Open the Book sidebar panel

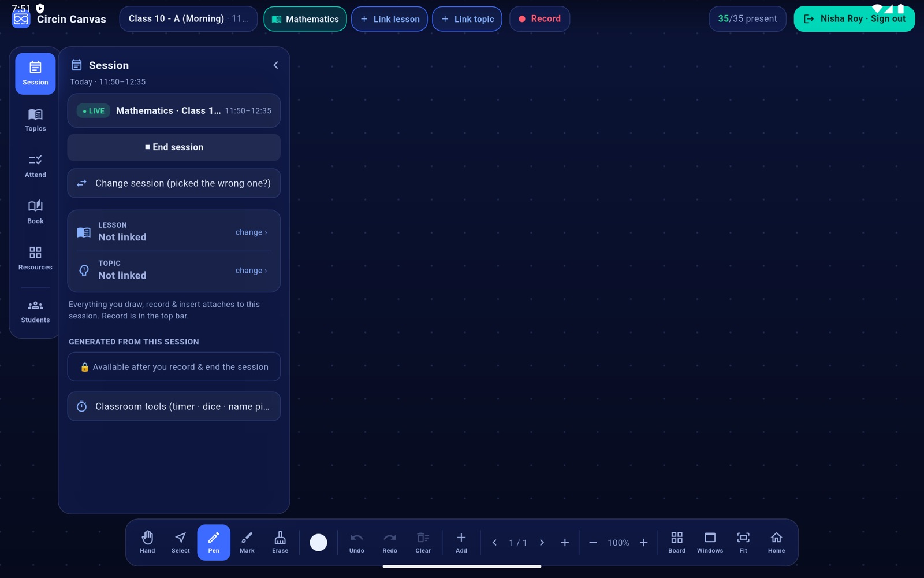(35, 212)
